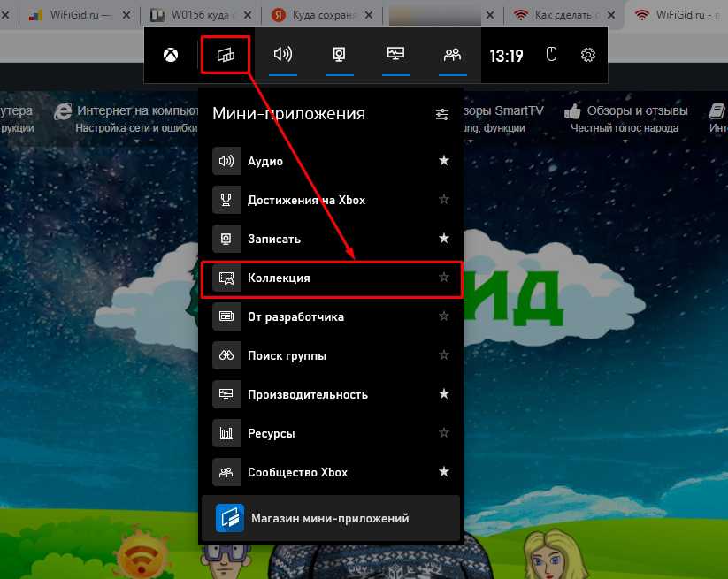728x579 pixels.
Task: Click the Ресурсы bar chart icon
Action: coord(226,433)
